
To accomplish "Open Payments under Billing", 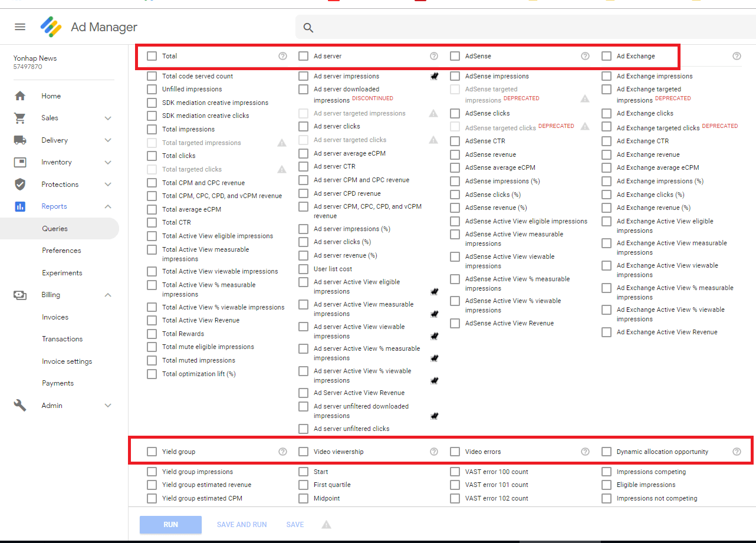I will click(x=58, y=383).
